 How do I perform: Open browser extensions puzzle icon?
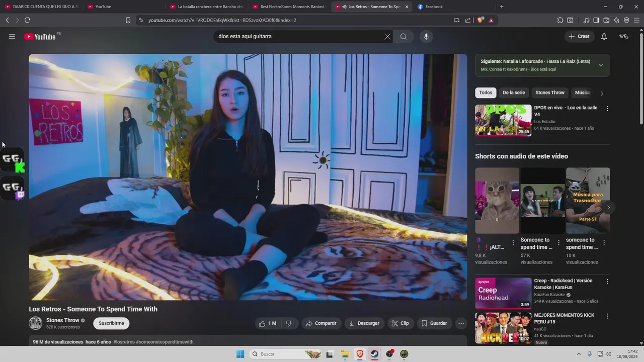point(560,20)
